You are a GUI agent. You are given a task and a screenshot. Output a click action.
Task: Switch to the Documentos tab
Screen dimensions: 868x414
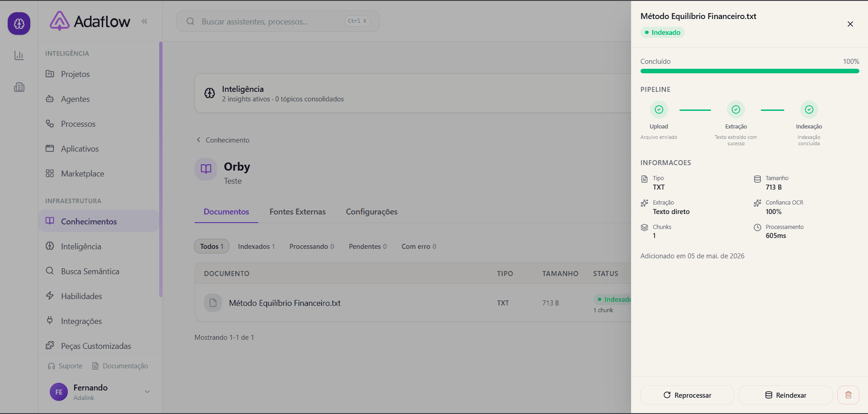(x=226, y=212)
